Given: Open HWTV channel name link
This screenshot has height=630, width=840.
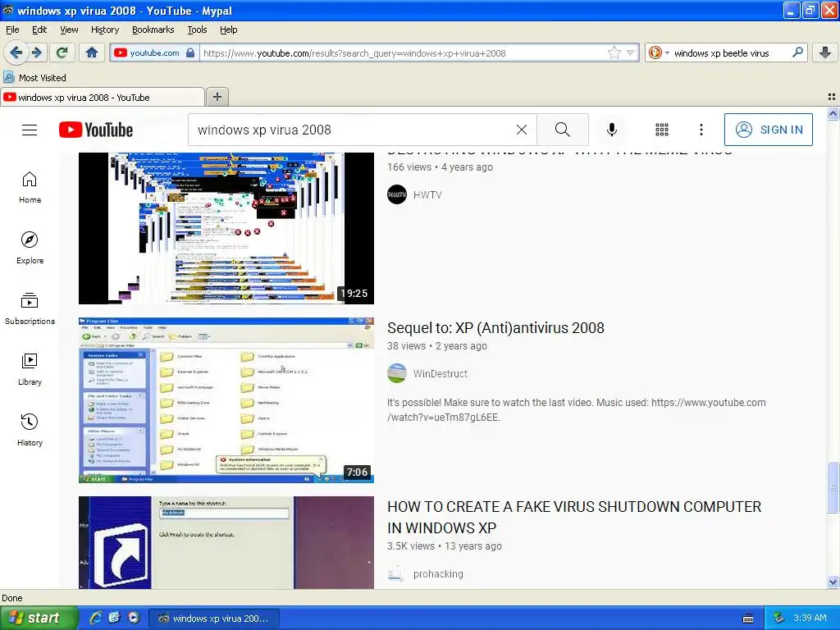Looking at the screenshot, I should 427,195.
